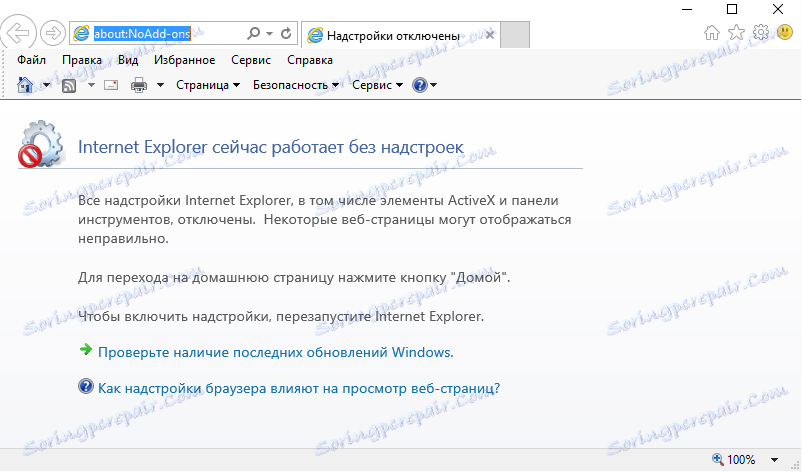Open the Справка menu
The height and width of the screenshot is (472, 802).
click(309, 60)
